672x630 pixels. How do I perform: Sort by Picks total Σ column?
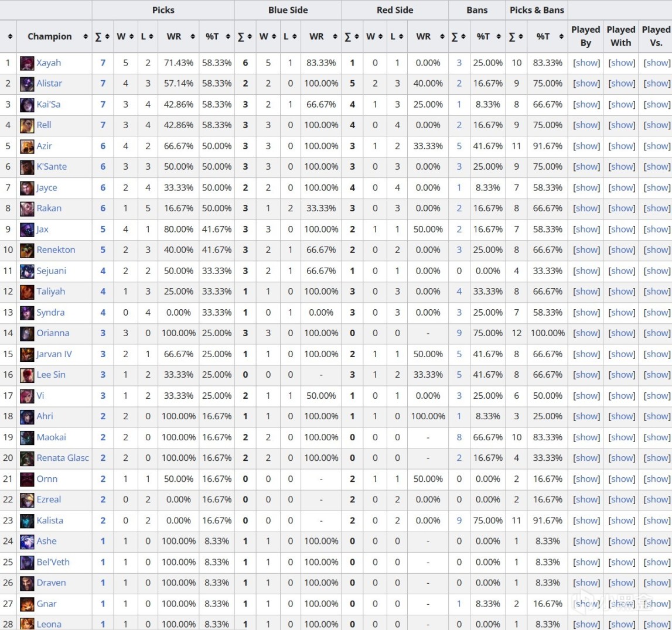pyautogui.click(x=103, y=36)
